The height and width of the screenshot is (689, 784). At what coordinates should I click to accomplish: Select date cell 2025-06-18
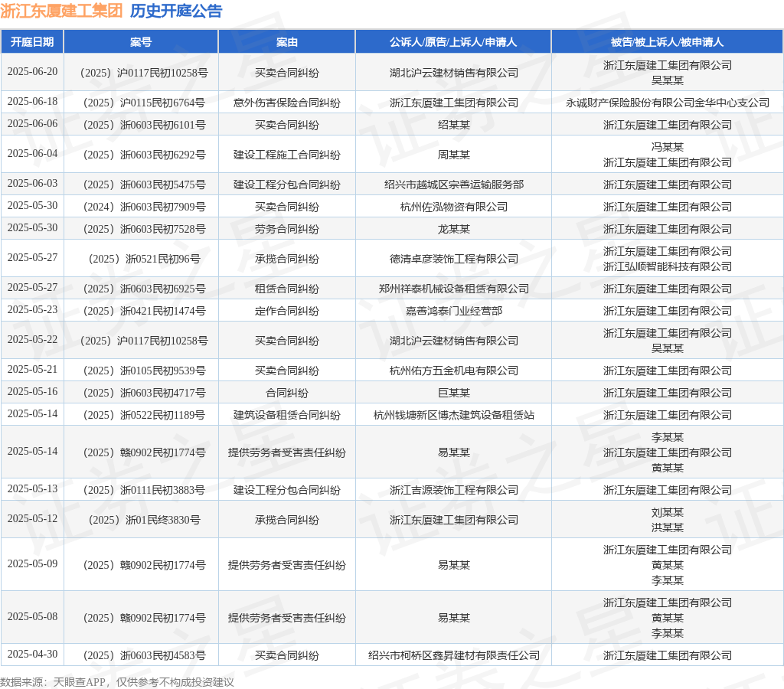coord(32,102)
